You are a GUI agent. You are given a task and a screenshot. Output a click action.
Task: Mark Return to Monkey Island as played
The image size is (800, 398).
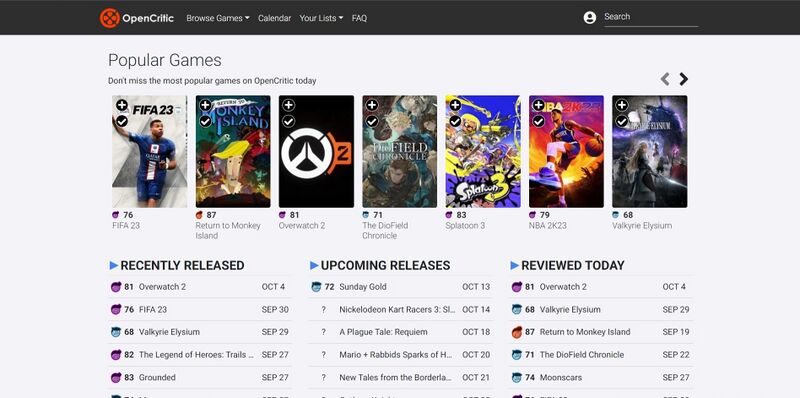click(x=205, y=121)
